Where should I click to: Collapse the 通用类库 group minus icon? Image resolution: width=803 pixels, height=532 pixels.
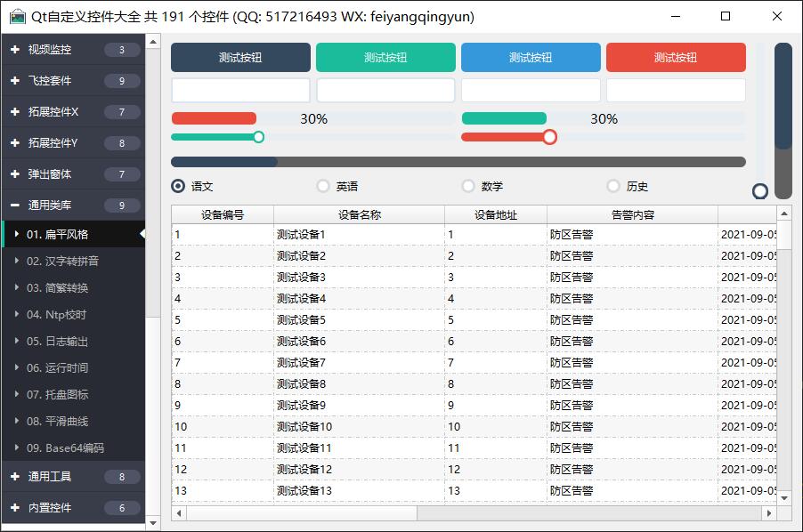(x=15, y=206)
